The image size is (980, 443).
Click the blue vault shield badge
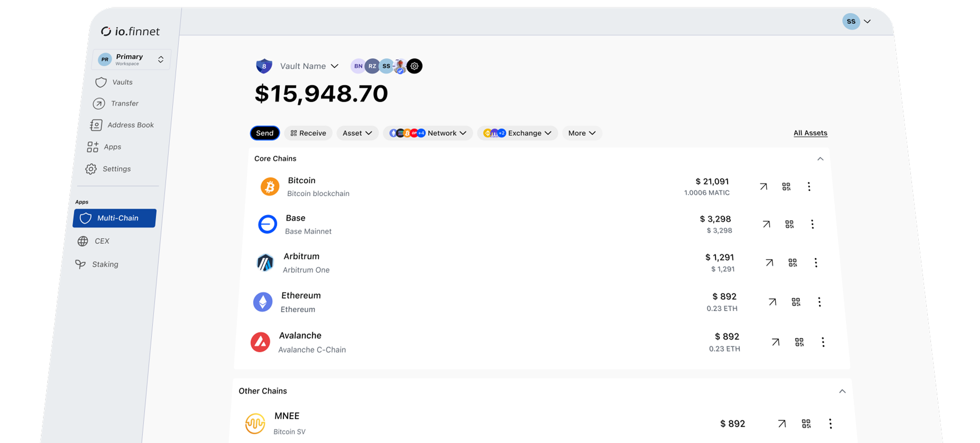click(264, 66)
